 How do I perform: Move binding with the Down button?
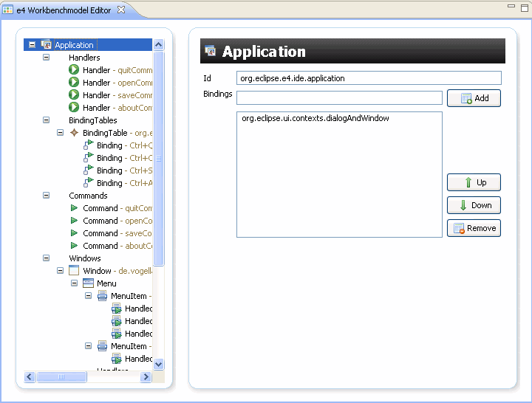(x=474, y=205)
